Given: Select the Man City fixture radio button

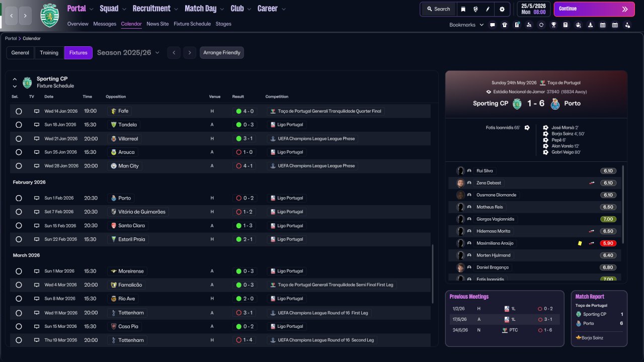Looking at the screenshot, I should [x=19, y=166].
